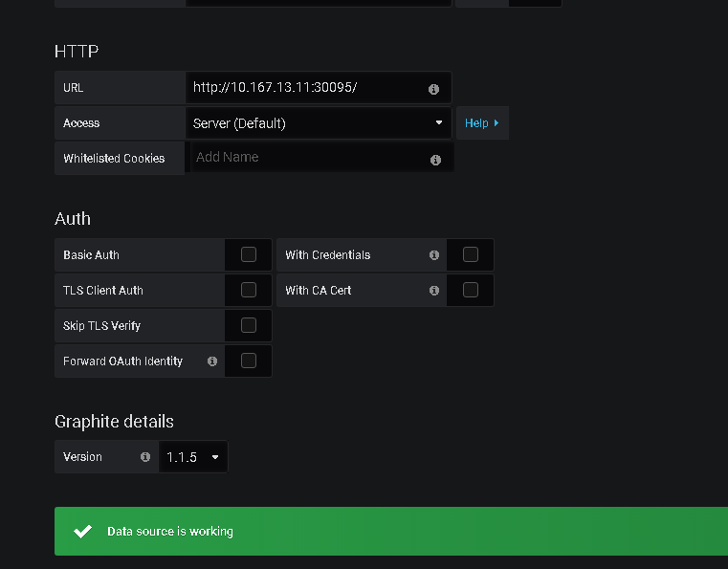Toggle the With CA Cert checkbox
The image size is (728, 569).
click(470, 290)
